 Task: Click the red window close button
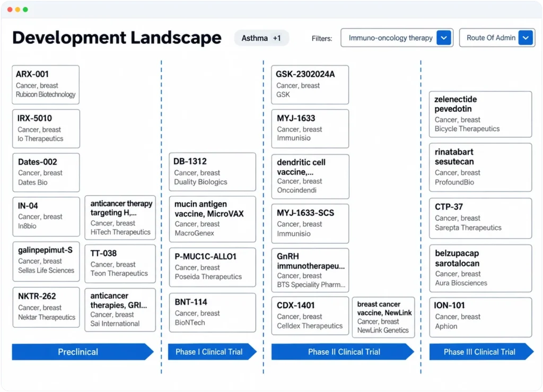[10, 10]
